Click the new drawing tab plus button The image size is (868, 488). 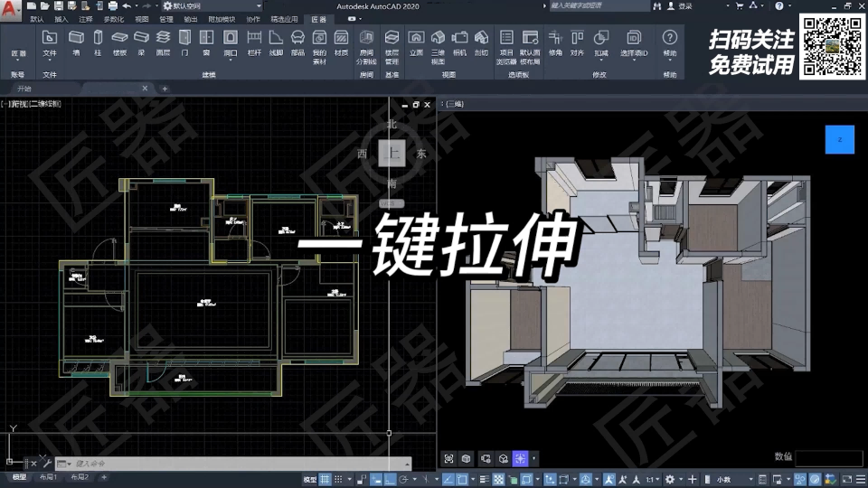pos(165,89)
